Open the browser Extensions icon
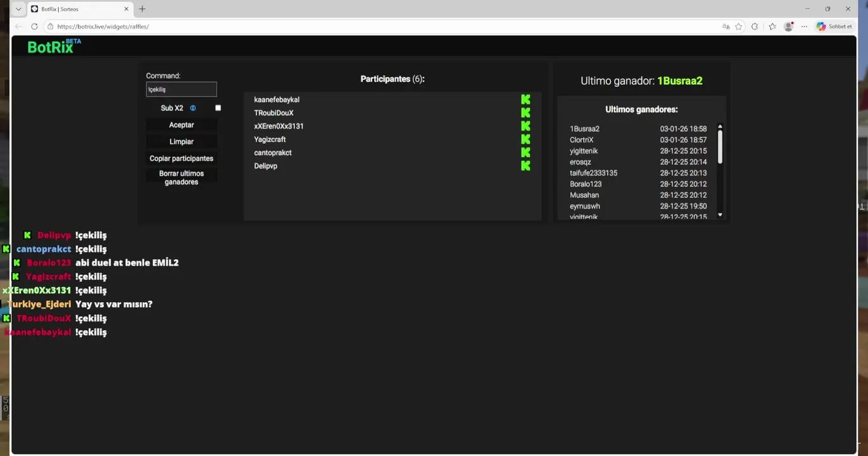The height and width of the screenshot is (456, 868). click(x=755, y=27)
